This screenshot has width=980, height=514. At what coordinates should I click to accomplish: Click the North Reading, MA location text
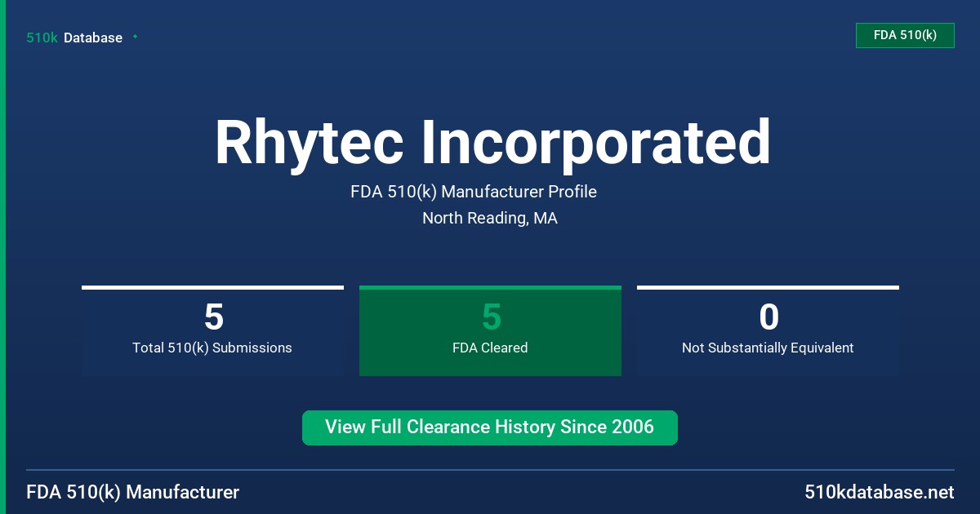[490, 218]
